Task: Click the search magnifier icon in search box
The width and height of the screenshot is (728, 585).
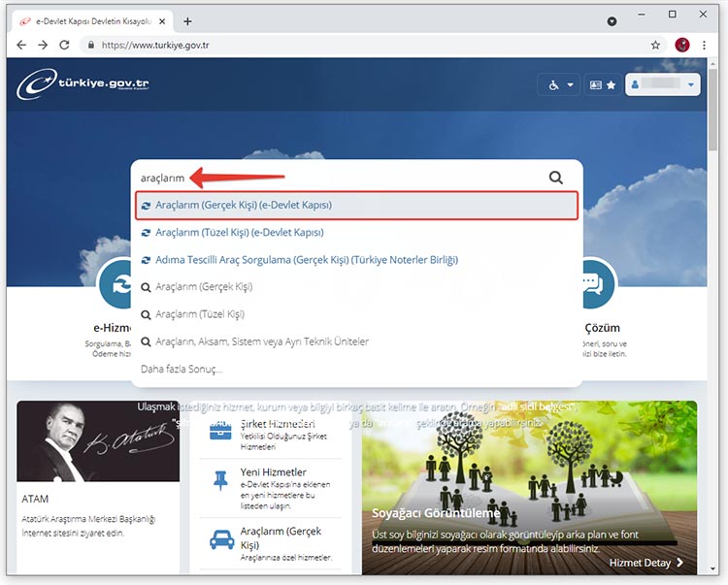Action: [x=555, y=178]
